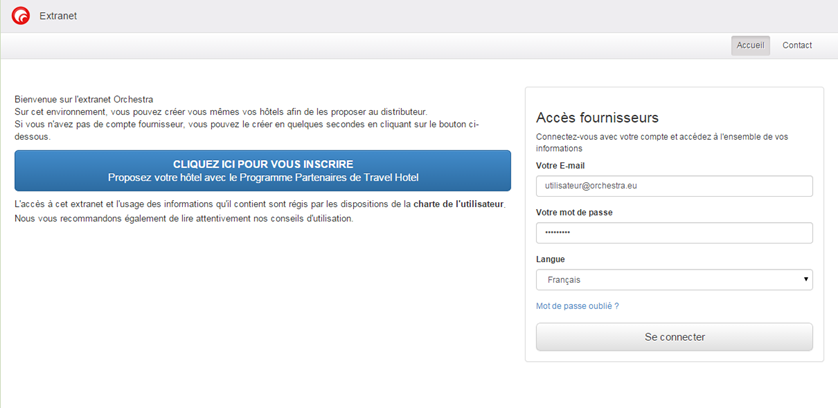838x408 pixels.
Task: Click the conseils d'utilisation text
Action: [x=310, y=218]
